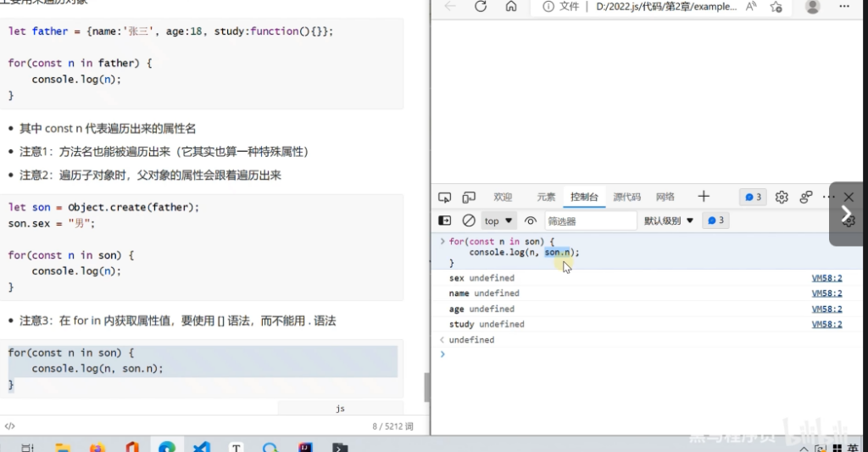Viewport: 868px width, 452px height.
Task: Open the browser profile avatar
Action: [x=813, y=7]
